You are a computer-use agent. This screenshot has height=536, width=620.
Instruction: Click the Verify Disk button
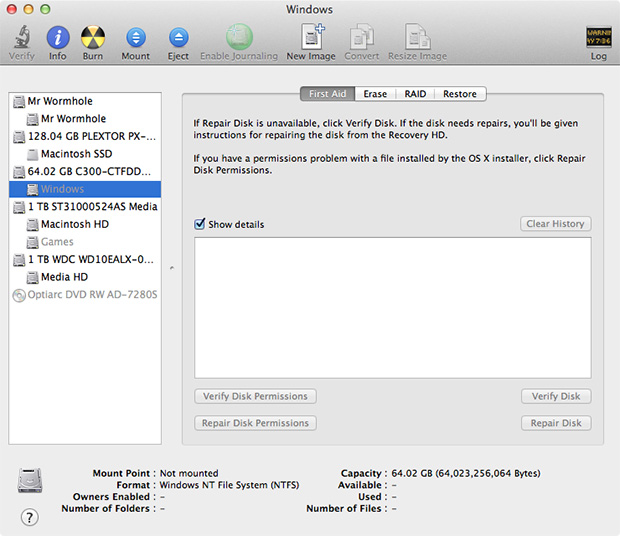[556, 396]
